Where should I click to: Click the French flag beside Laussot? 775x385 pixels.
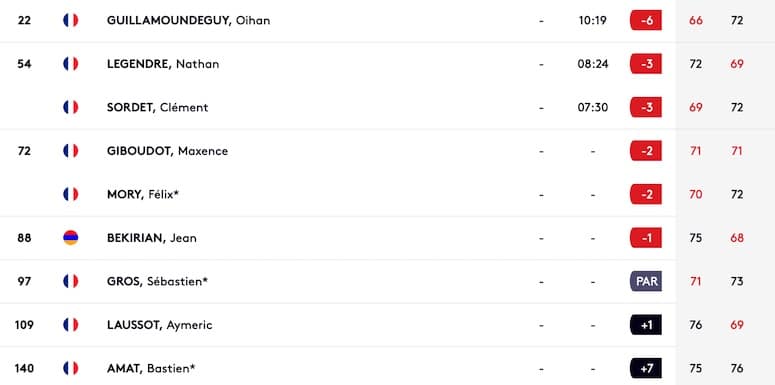[71, 325]
